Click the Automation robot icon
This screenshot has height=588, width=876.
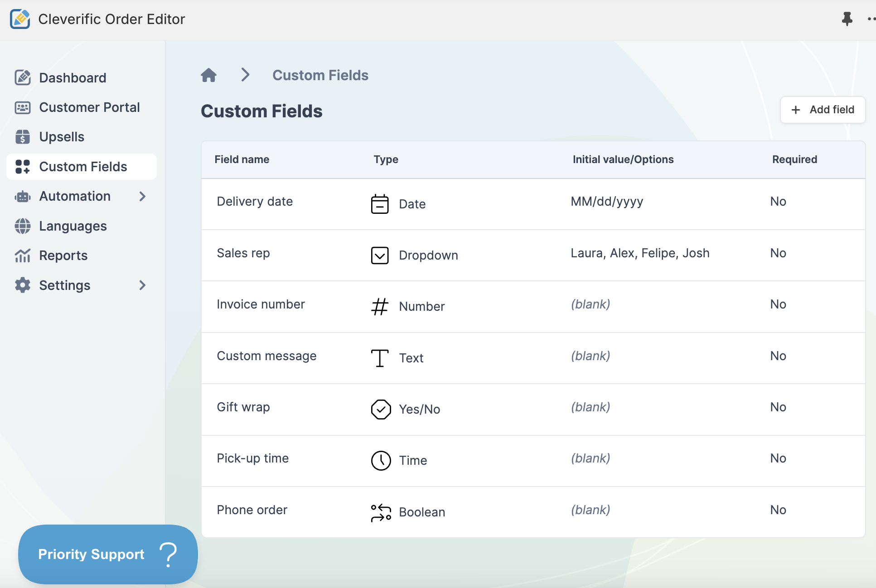click(x=23, y=196)
